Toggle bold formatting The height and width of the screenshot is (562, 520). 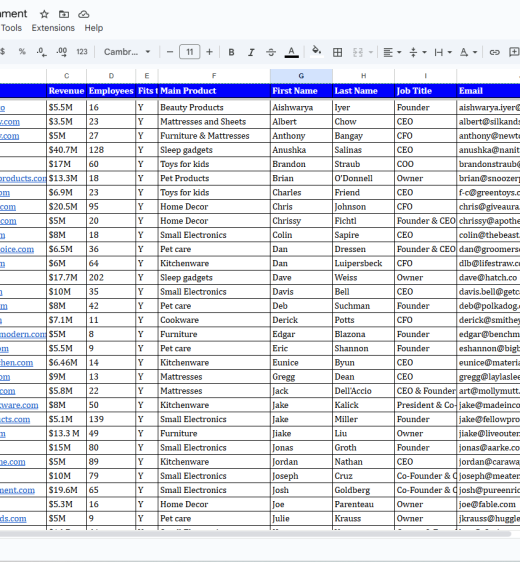pos(232,52)
